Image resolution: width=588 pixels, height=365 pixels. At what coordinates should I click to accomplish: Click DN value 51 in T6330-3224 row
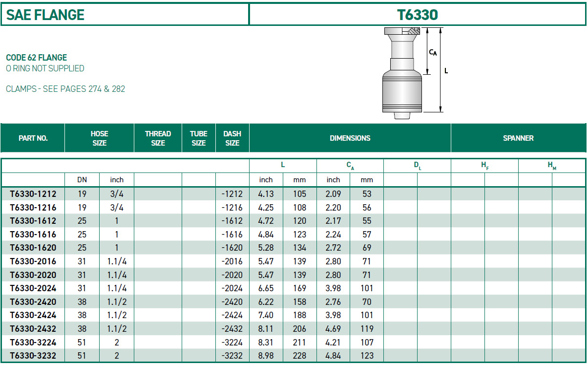point(82,343)
